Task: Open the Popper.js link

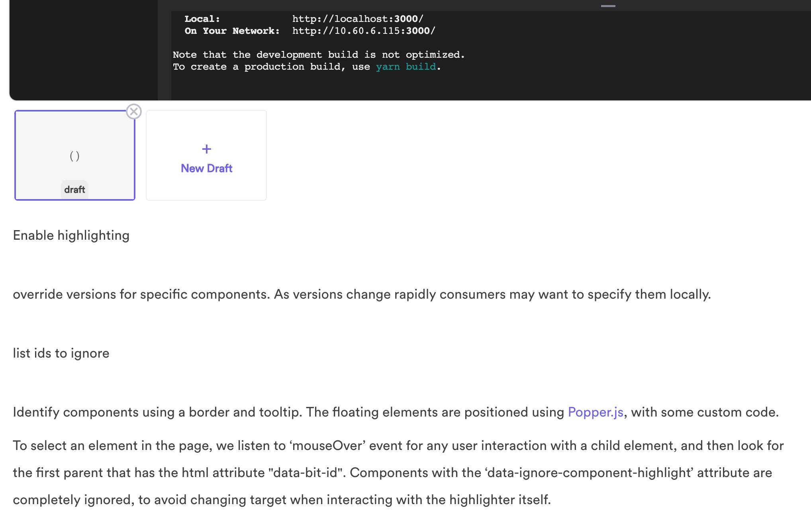Action: click(595, 412)
